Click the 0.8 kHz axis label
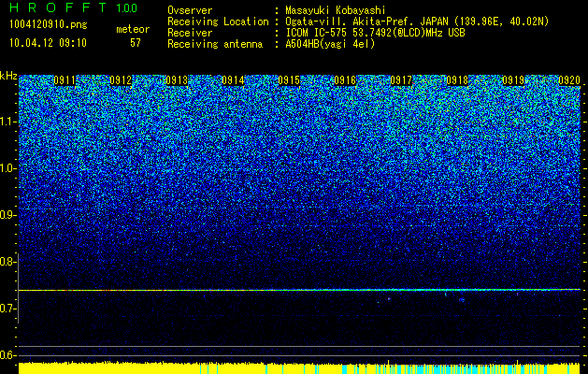The width and height of the screenshot is (588, 374). click(7, 262)
